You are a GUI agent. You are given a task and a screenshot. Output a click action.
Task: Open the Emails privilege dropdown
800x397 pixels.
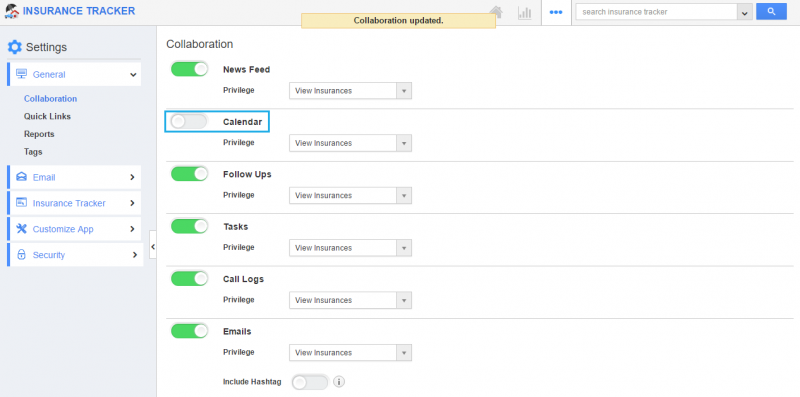(350, 353)
